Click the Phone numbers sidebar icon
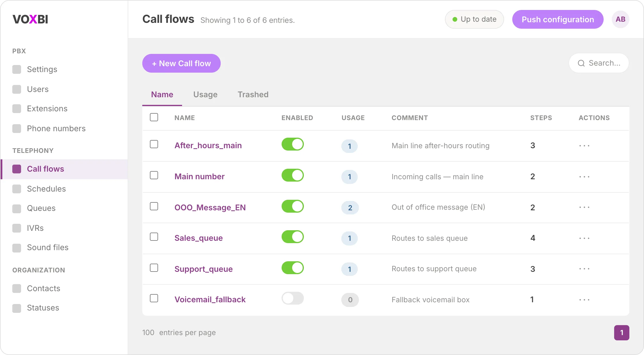Viewport: 644px width, 355px height. (17, 129)
